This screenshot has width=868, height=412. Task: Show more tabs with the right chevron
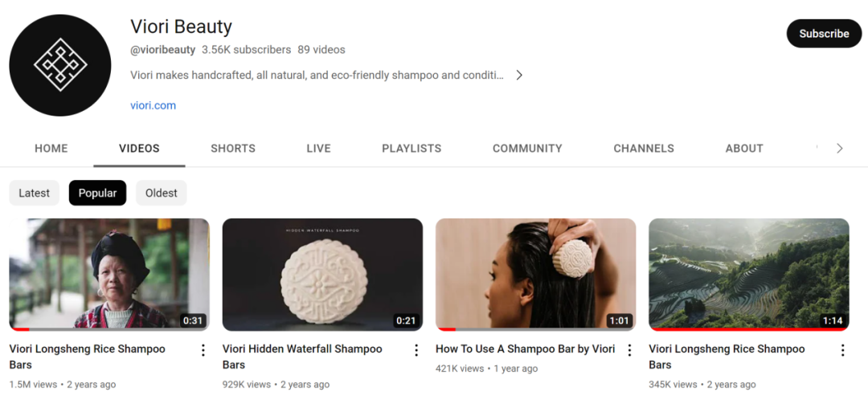click(840, 149)
